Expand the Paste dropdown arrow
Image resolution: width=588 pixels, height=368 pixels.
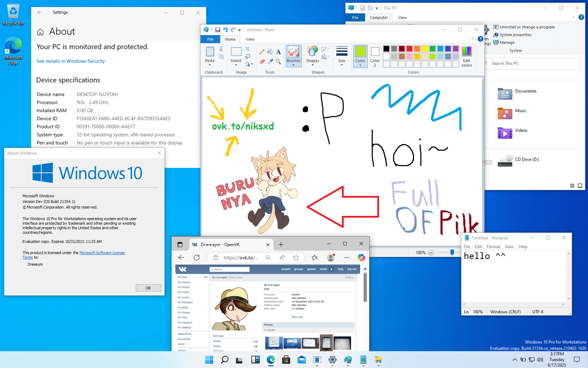point(210,65)
